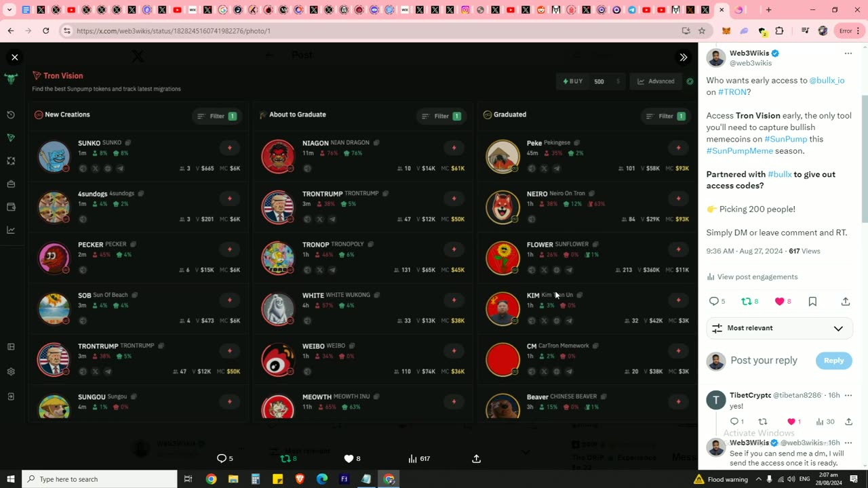Open Task View in the taskbar

189,479
